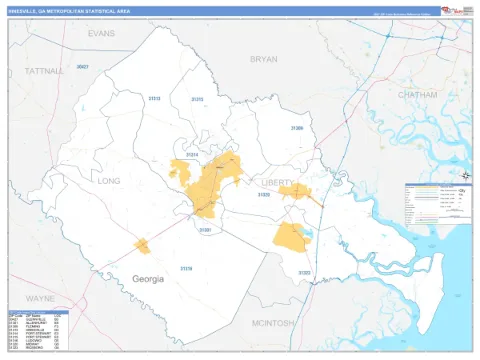This screenshot has width=480, height=360.
Task: Click the RICEBORO row in the ZIP table
Action: pos(35,347)
